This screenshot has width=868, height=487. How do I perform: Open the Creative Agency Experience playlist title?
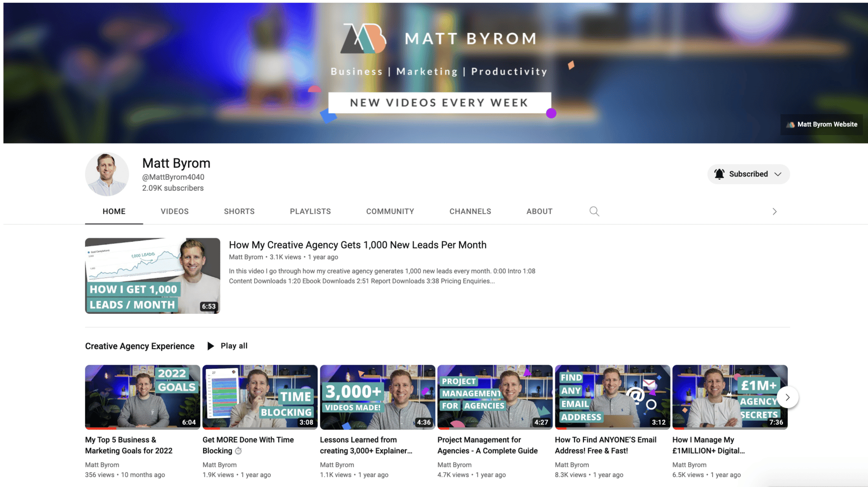point(139,346)
